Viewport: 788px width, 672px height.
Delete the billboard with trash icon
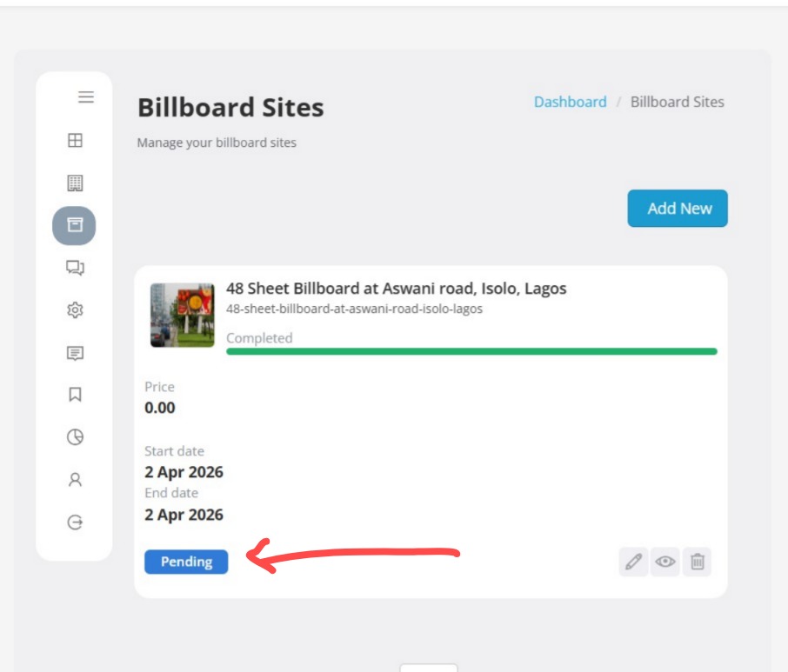click(697, 562)
